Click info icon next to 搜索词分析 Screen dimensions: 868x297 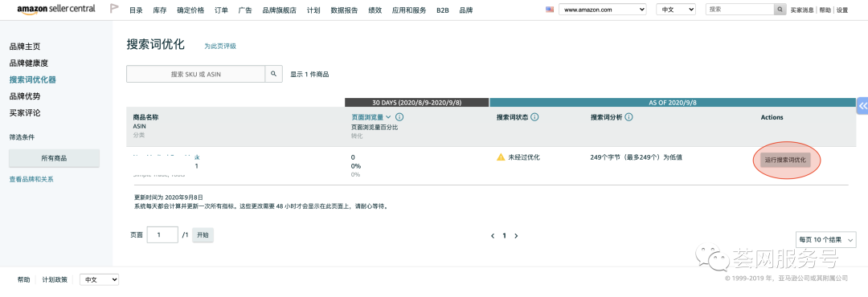coord(629,117)
